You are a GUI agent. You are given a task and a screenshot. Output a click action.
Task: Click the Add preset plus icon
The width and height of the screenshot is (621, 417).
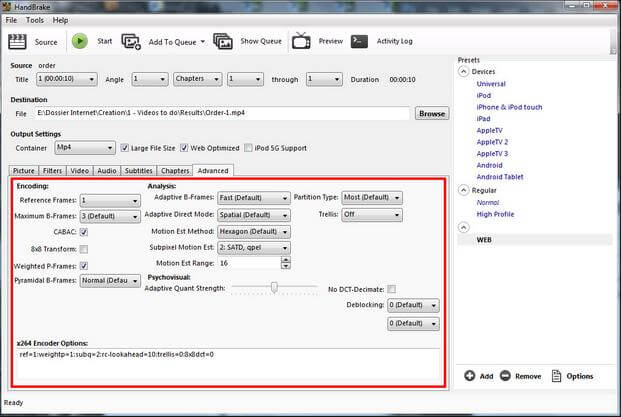(x=470, y=376)
